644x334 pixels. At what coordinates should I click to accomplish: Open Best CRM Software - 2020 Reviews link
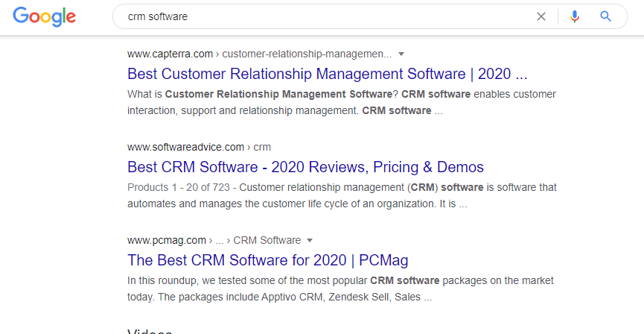305,167
